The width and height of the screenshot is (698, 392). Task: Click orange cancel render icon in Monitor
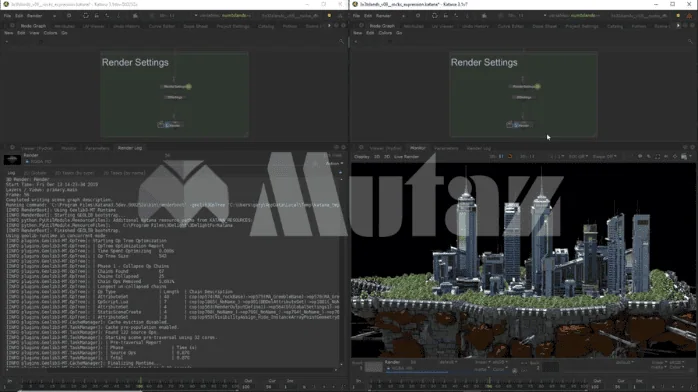510,157
